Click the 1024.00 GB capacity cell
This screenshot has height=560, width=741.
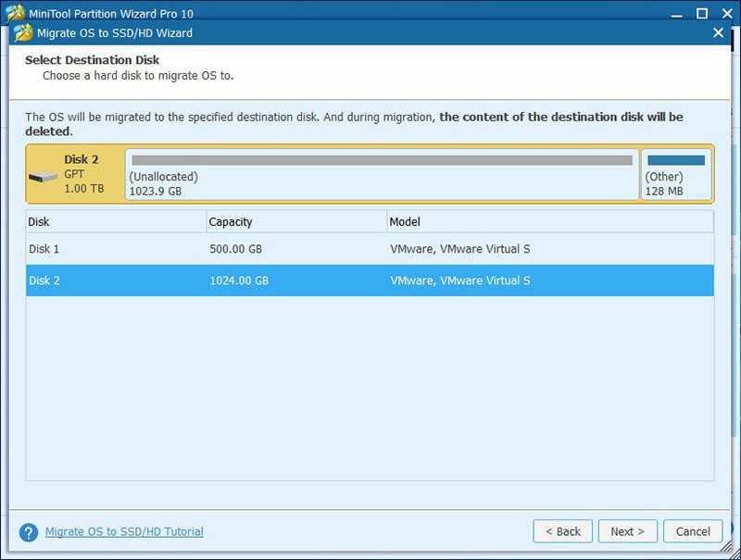tap(239, 280)
